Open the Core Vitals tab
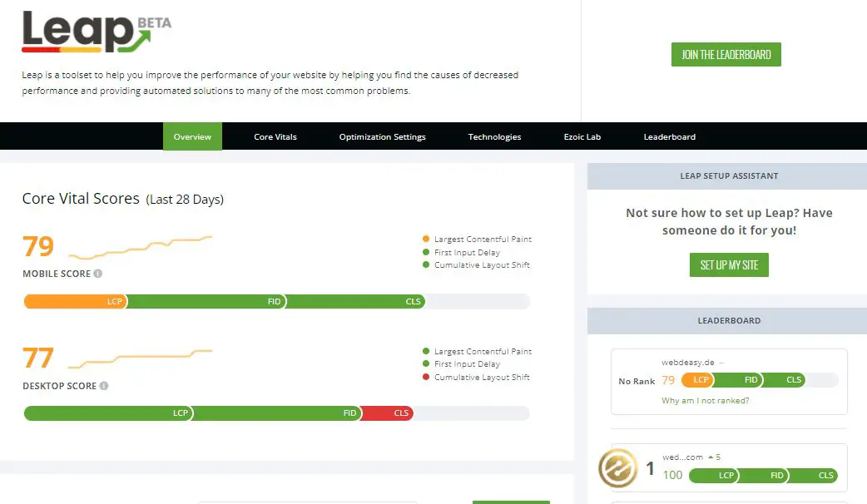The height and width of the screenshot is (504, 867). tap(275, 136)
